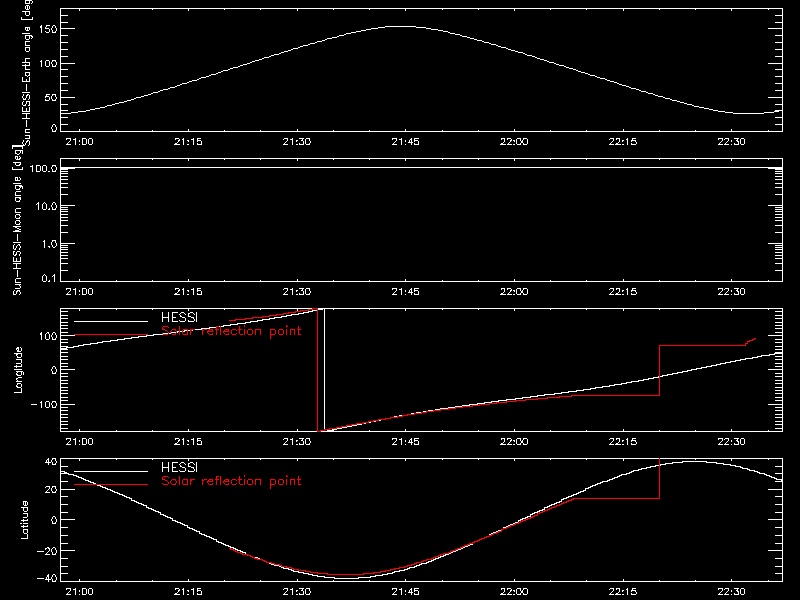Select 21:00 label under Earth angle plot

tap(80, 142)
